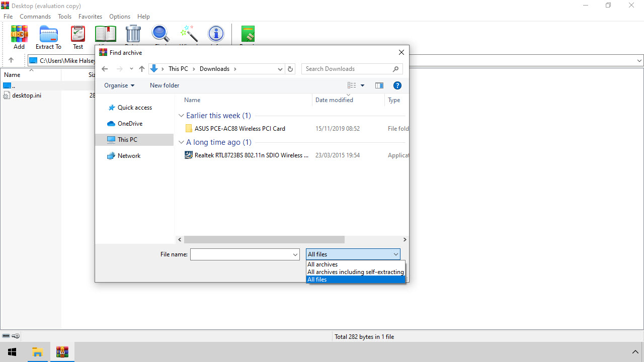644x362 pixels.
Task: Click the Wizard wand toolbar icon
Action: point(189,35)
